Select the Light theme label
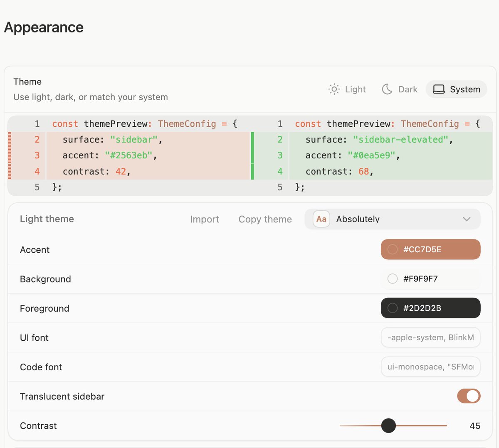 point(355,89)
